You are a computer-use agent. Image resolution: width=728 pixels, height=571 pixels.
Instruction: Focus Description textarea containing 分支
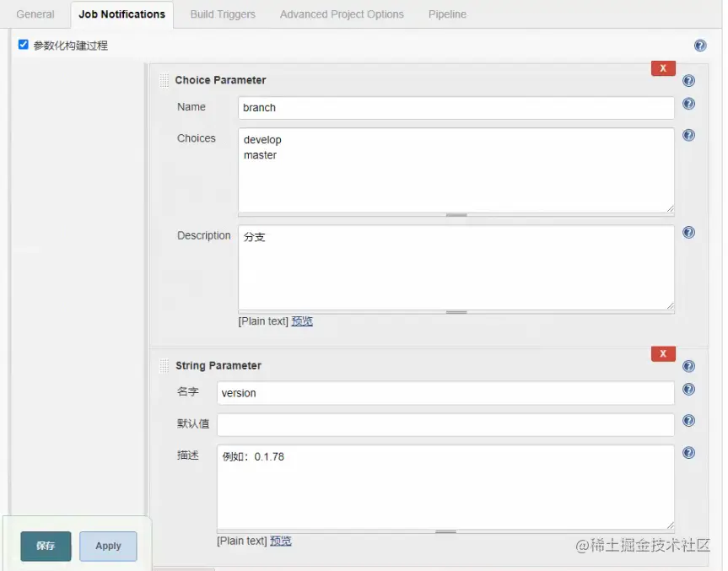pos(456,267)
